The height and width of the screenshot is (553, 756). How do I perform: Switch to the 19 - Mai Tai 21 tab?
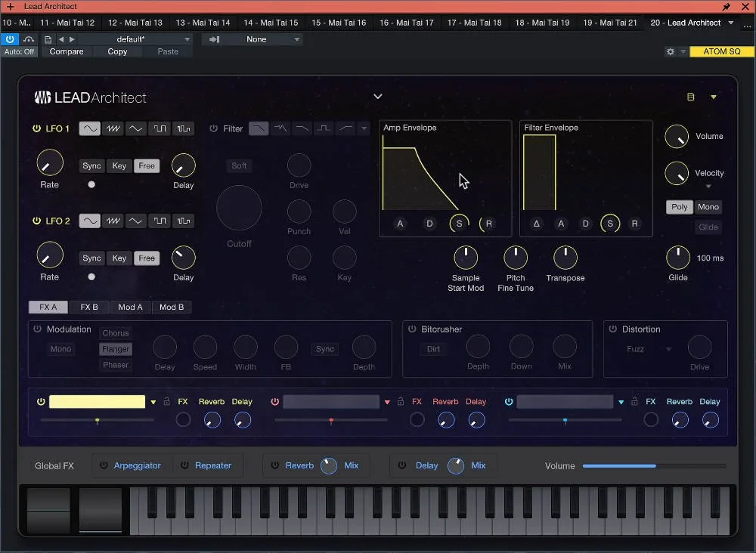[610, 23]
